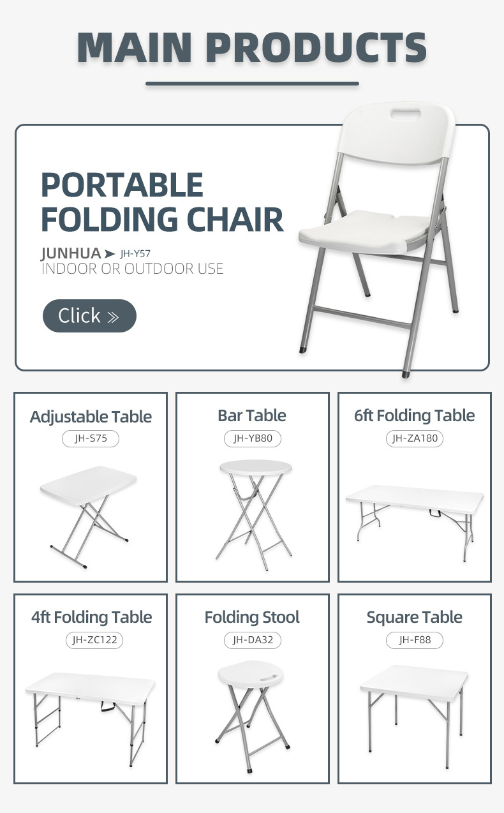Click the JH-ZA180 model tag

coord(415,438)
